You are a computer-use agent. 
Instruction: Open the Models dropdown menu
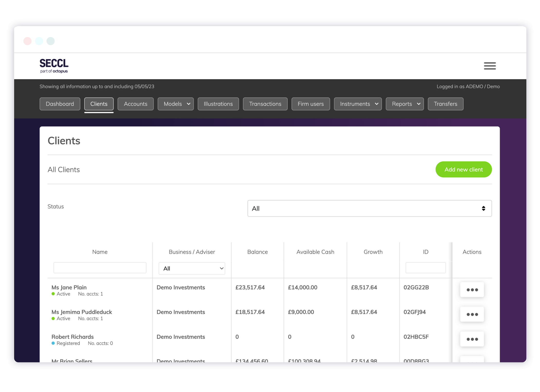[175, 104]
